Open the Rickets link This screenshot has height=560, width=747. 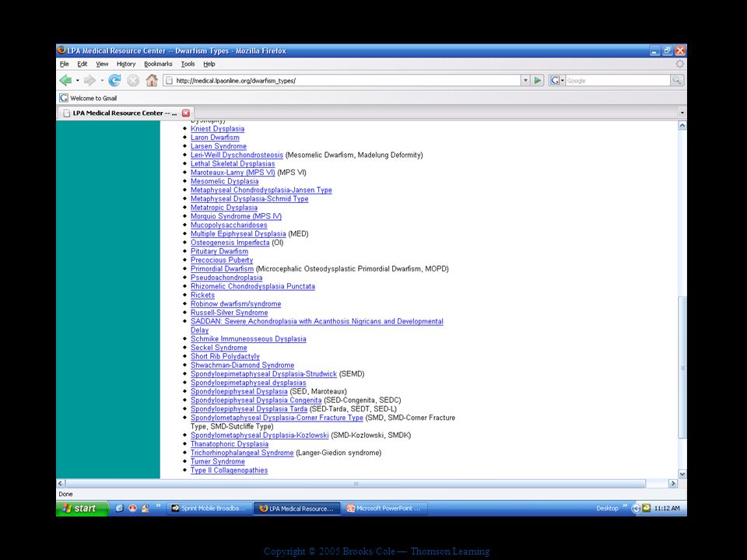click(202, 296)
